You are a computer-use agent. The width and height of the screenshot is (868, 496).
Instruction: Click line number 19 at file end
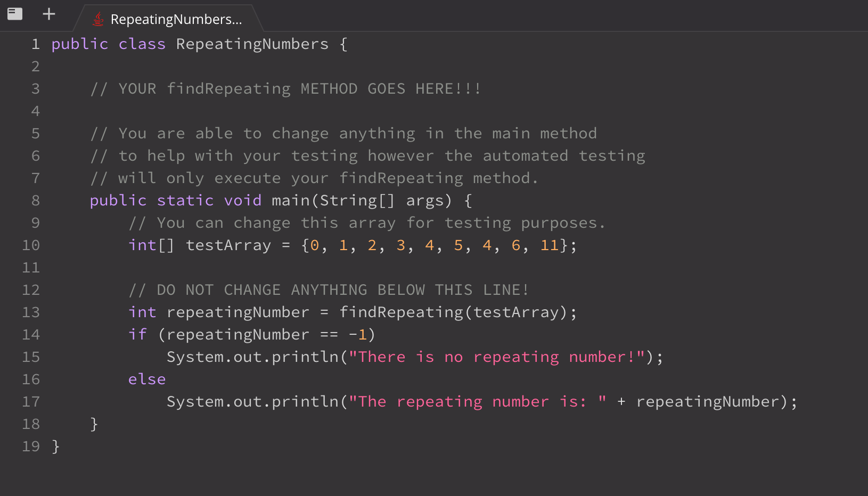31,447
